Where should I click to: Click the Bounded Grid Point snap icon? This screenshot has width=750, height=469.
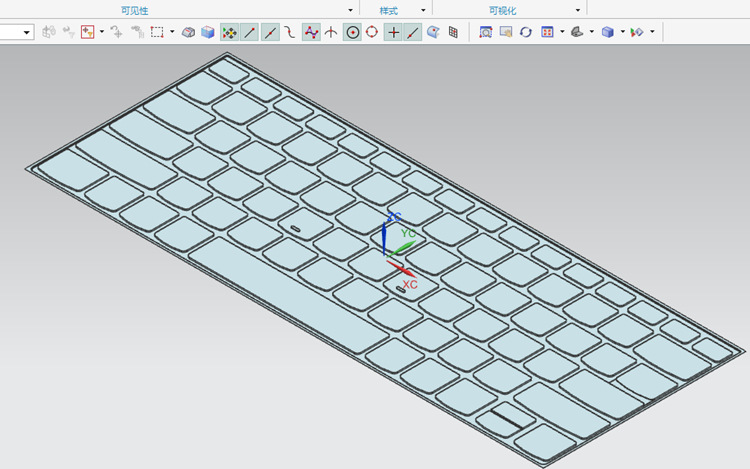click(x=453, y=32)
